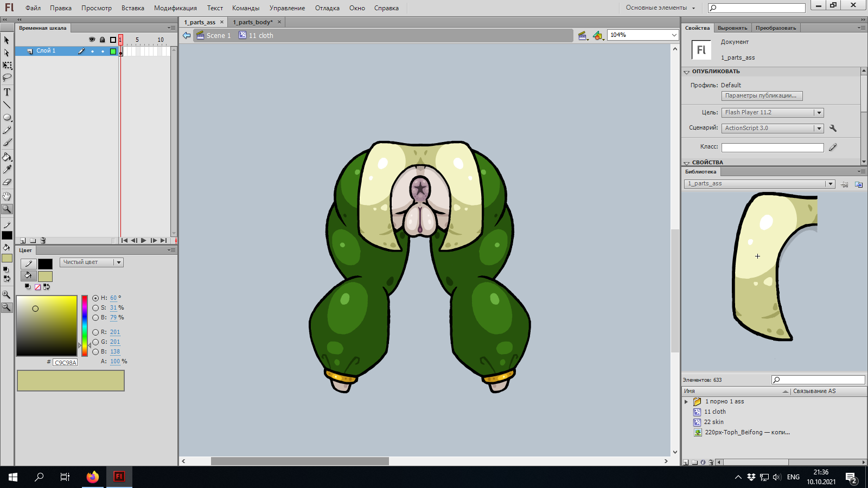Click the new layer icon in the timeline
This screenshot has height=488, width=868.
click(23, 241)
